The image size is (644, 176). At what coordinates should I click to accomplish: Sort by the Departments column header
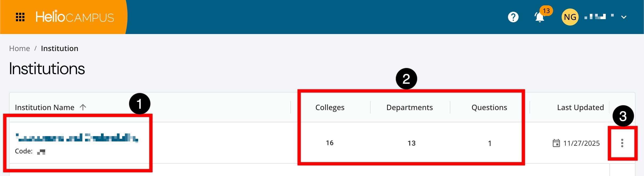[409, 107]
